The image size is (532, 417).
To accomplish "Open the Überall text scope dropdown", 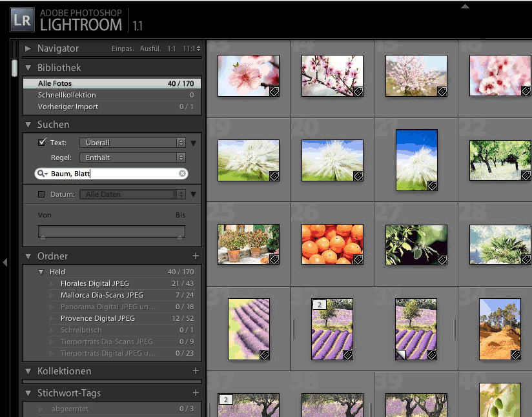I will click(x=132, y=143).
